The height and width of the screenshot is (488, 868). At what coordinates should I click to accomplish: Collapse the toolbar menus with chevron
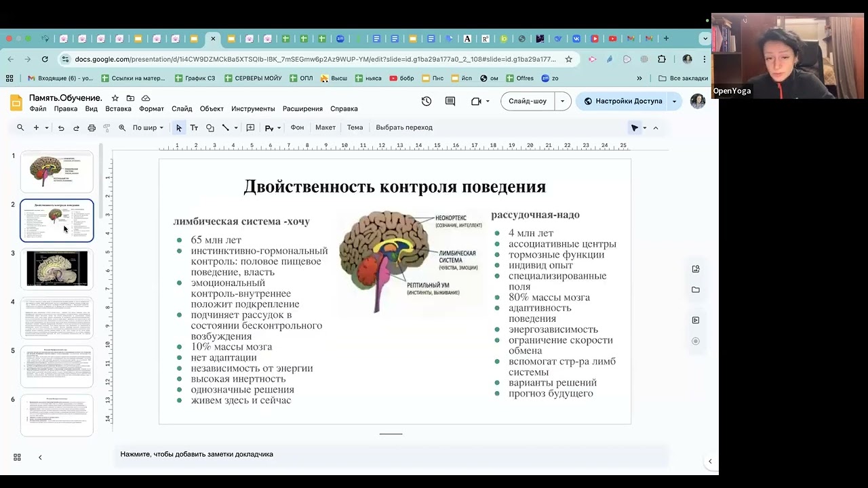tap(655, 127)
